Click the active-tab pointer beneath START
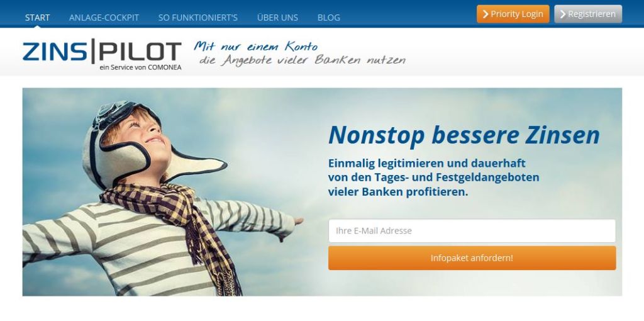Image resolution: width=644 pixels, height=321 pixels. (37, 26)
